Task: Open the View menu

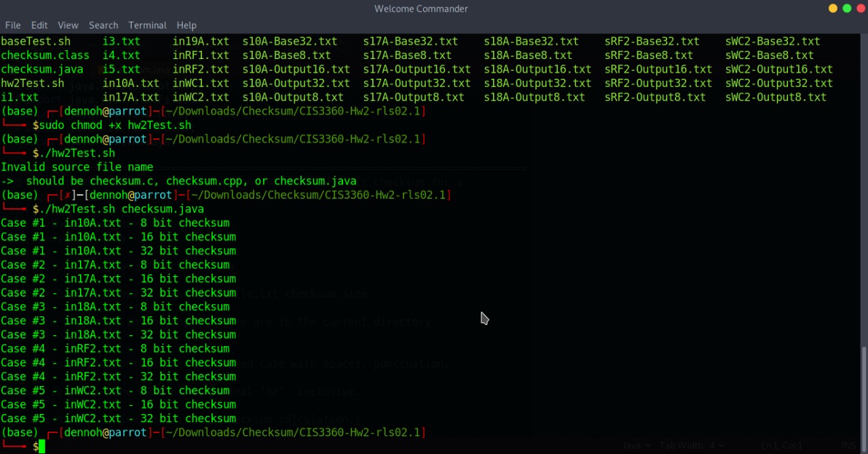Action: coord(68,25)
